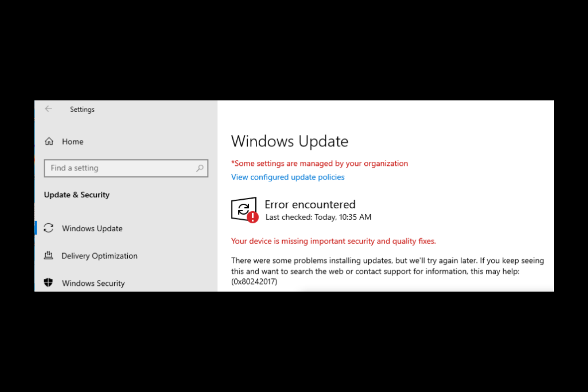Expand Windows Security sidebar item
Viewport: 588px width, 392px height.
coord(94,283)
